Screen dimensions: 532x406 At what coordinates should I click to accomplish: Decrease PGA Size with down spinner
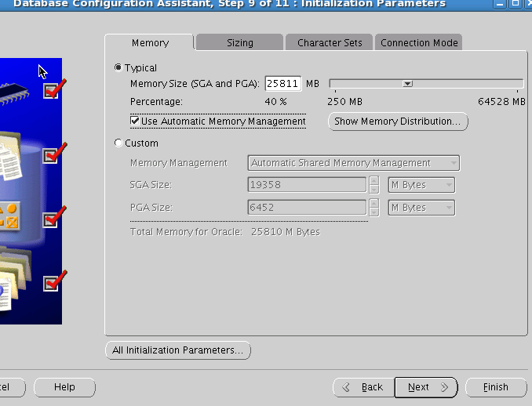(x=374, y=212)
